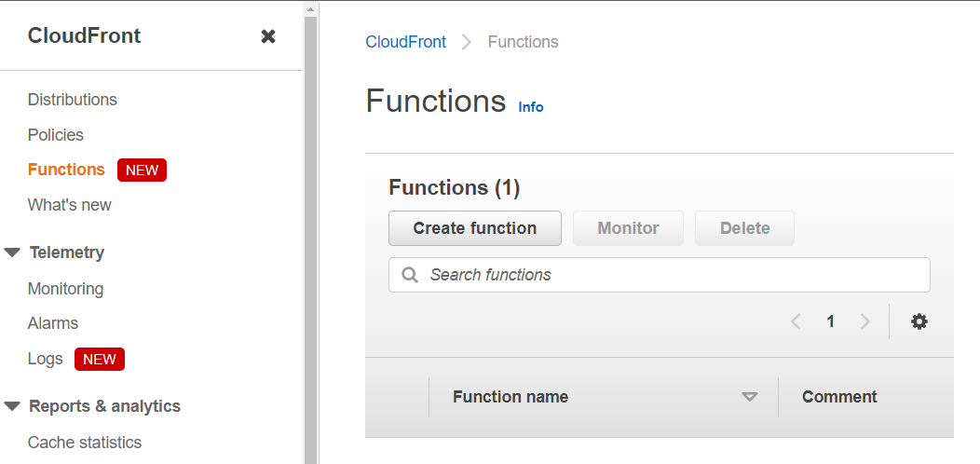Click NEW badge beside Logs
Viewport: 980px width, 464px height.
(x=100, y=359)
